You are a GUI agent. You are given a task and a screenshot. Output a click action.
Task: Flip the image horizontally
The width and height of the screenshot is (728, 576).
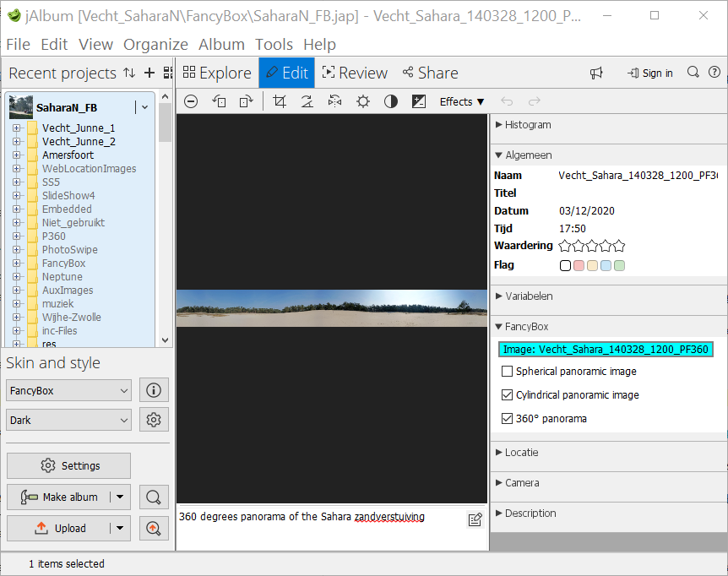(335, 101)
